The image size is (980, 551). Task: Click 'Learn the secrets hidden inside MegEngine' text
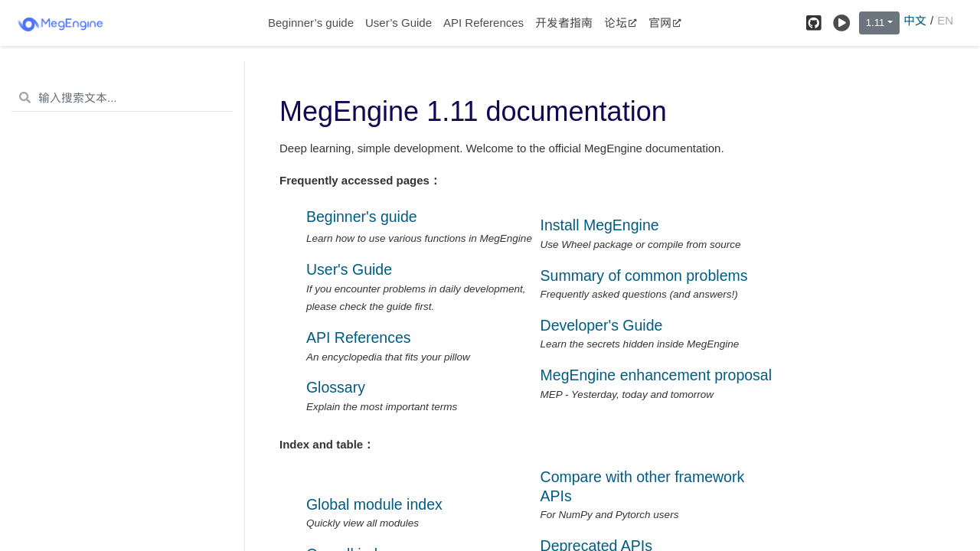pos(640,344)
